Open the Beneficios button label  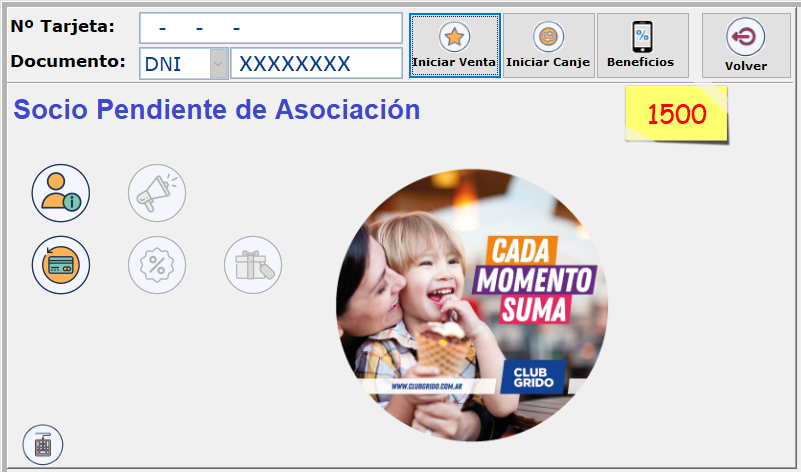641,62
